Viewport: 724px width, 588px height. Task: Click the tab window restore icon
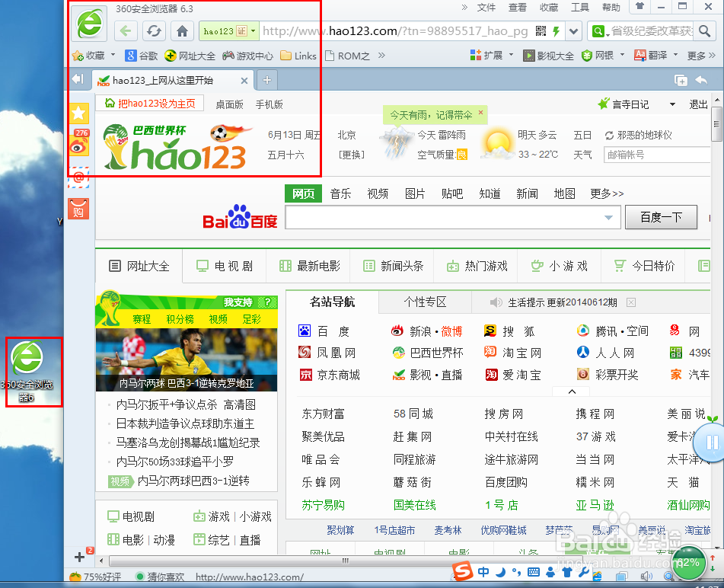pos(681,80)
